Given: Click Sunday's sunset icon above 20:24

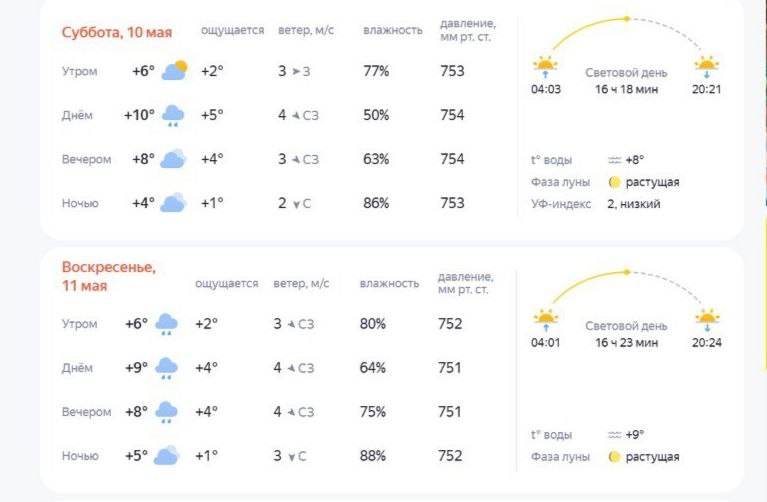Looking at the screenshot, I should 707,320.
